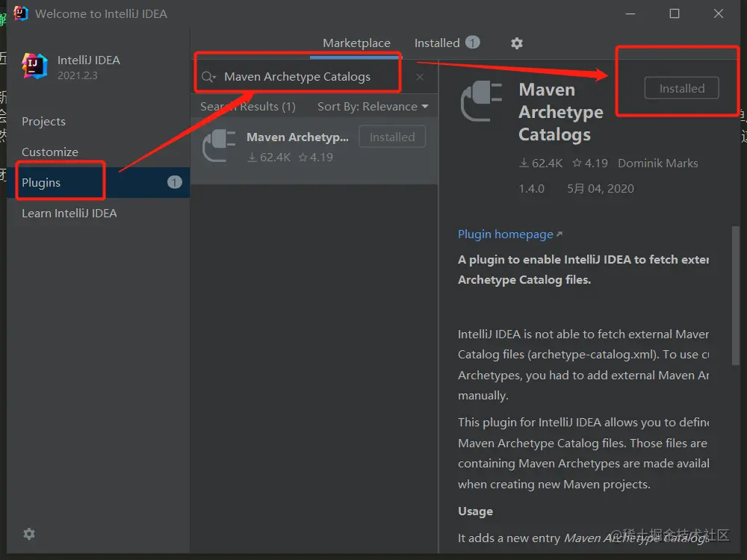Click the 2021.2.3 version label
The height and width of the screenshot is (560, 747).
77,75
